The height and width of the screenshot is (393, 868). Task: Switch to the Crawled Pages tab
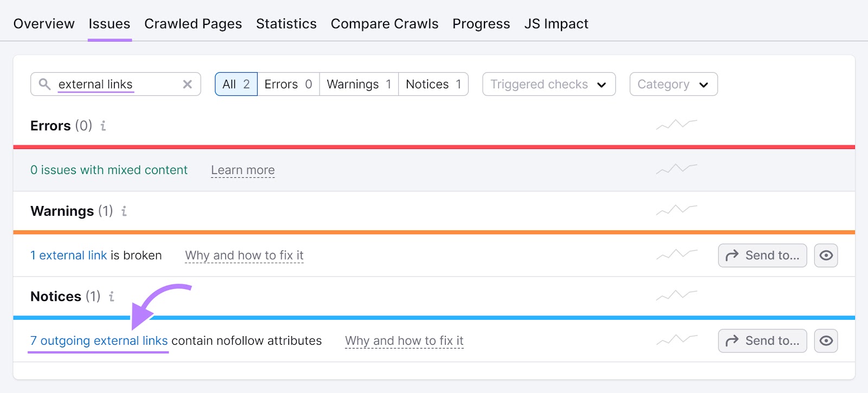coord(193,23)
